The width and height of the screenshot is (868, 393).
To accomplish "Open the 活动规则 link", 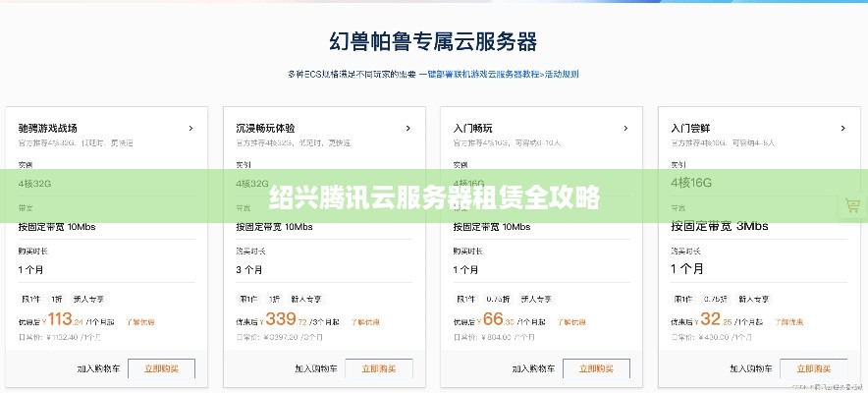I will pyautogui.click(x=562, y=74).
